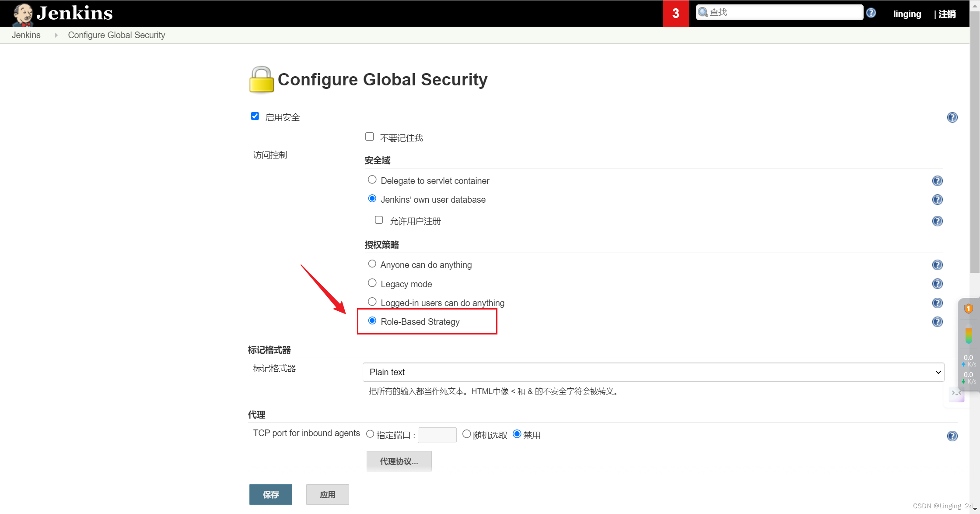The width and height of the screenshot is (980, 514).
Task: Click the Jenkins butler logo icon
Action: tap(23, 14)
